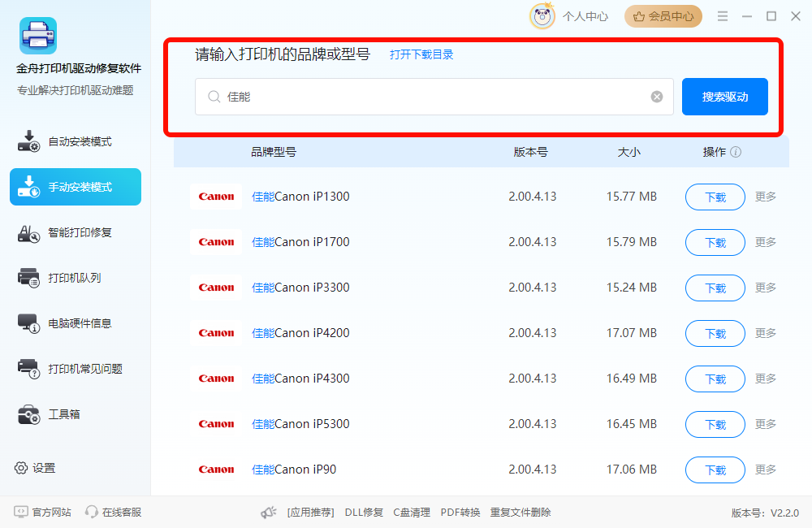Download the Canon iP90 driver

(715, 470)
